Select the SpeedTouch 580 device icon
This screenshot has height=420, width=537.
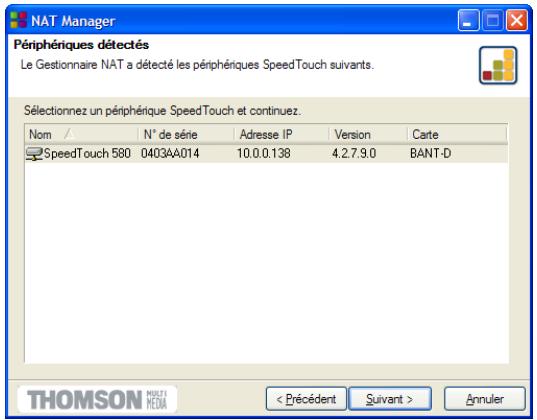click(x=34, y=153)
